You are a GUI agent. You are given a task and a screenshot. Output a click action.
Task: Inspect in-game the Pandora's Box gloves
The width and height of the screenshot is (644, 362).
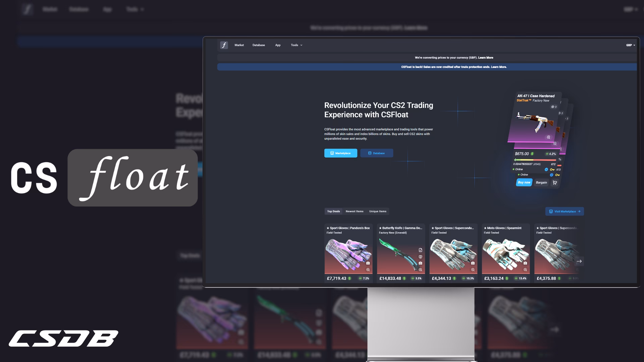tap(368, 257)
